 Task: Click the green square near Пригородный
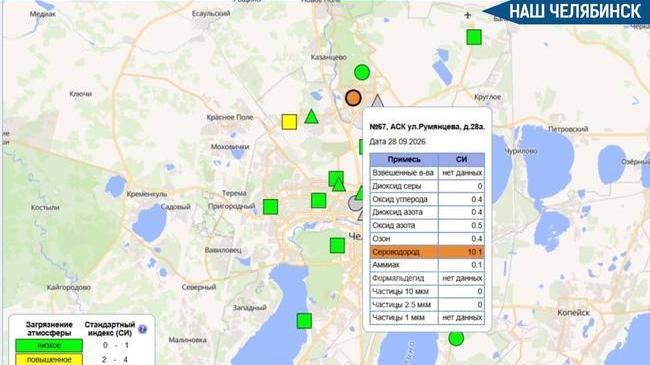270,207
